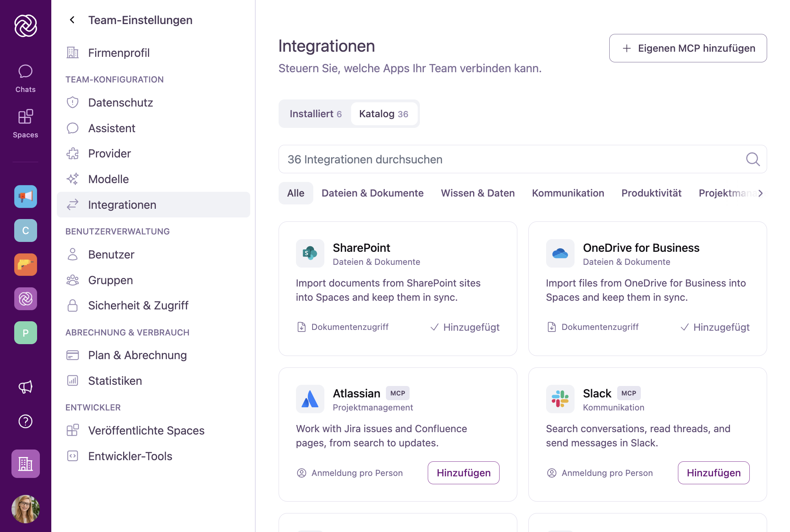Viewport: 790px width, 532px height.
Task: Open Firmenprofil settings
Action: coord(154,52)
